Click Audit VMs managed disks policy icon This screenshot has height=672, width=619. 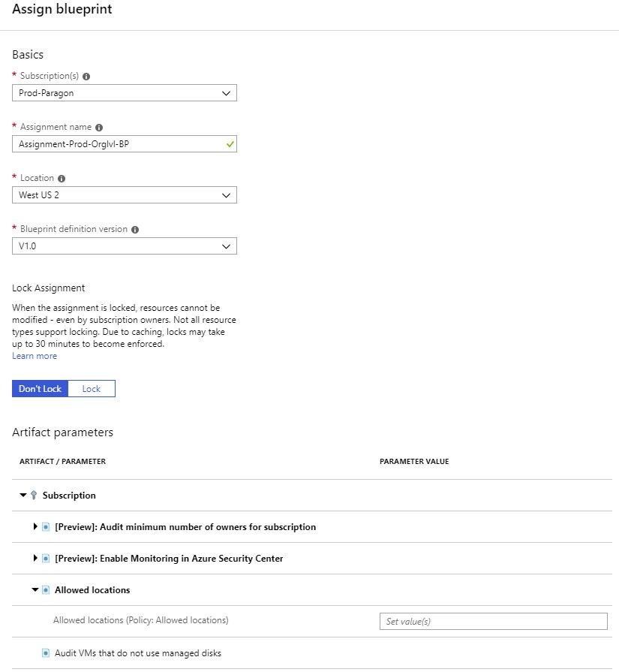(46, 653)
